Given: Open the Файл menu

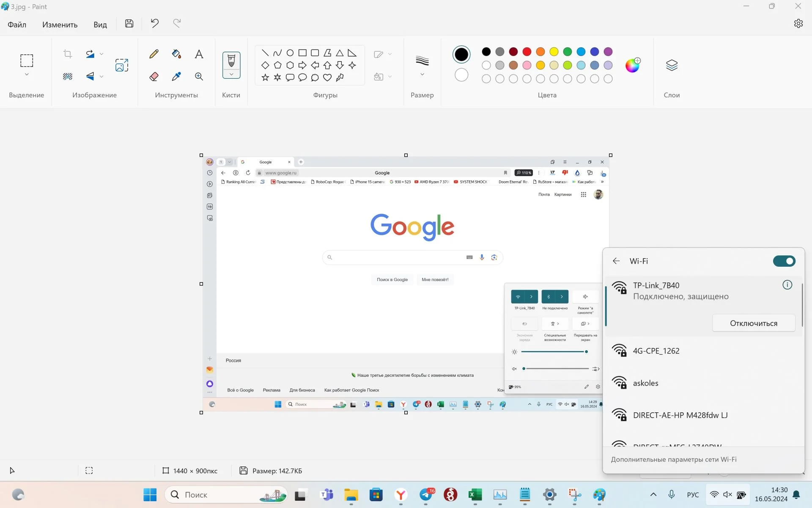Looking at the screenshot, I should coord(17,25).
